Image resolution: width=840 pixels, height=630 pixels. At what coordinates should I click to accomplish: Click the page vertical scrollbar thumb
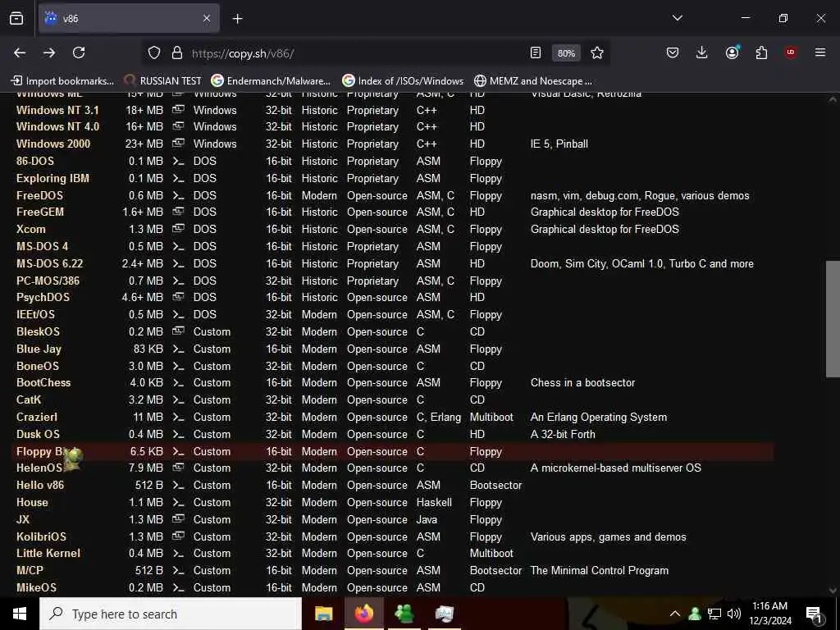[832, 319]
